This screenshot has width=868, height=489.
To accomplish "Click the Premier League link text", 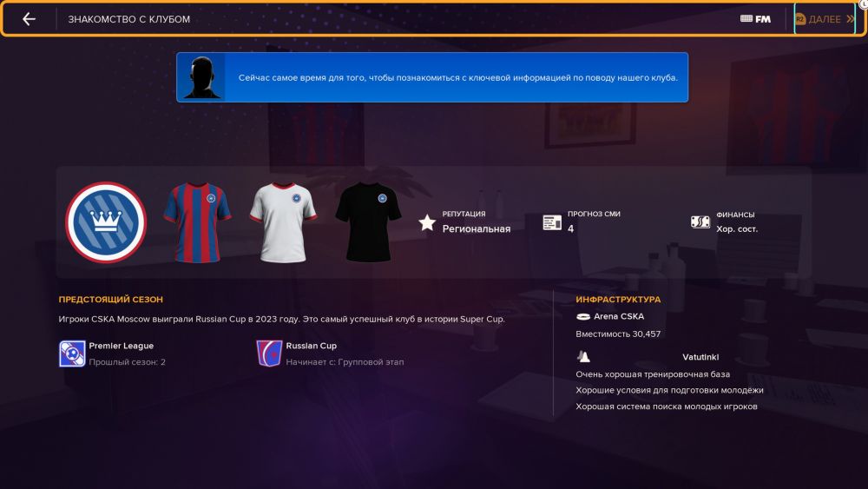I will click(122, 346).
